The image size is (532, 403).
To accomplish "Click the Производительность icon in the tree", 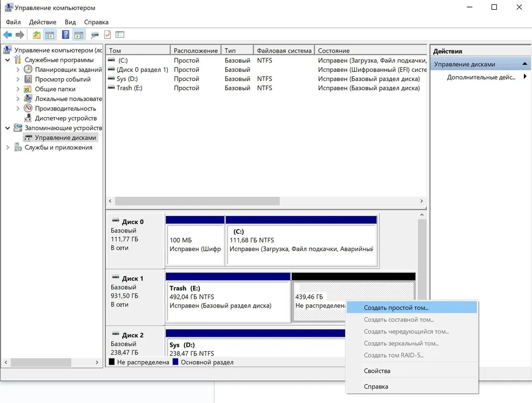I will 28,108.
